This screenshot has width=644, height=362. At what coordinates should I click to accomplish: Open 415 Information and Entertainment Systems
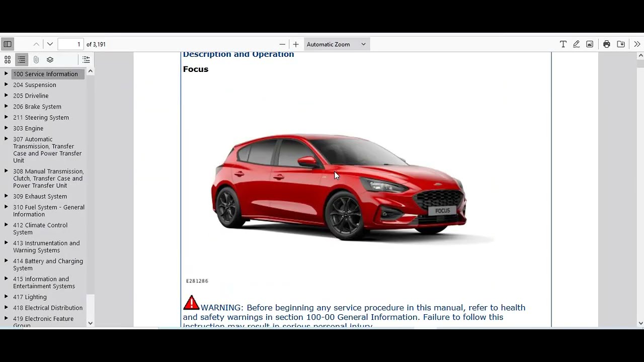click(44, 283)
